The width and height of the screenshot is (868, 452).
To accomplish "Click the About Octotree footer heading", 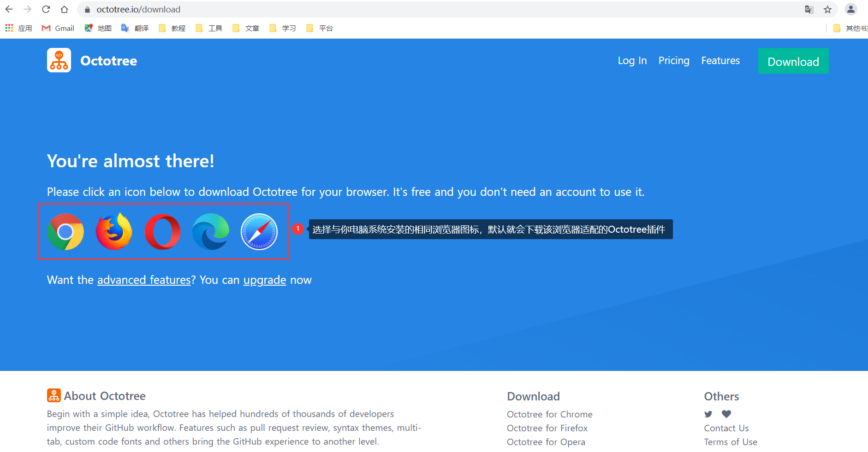I will pyautogui.click(x=105, y=396).
